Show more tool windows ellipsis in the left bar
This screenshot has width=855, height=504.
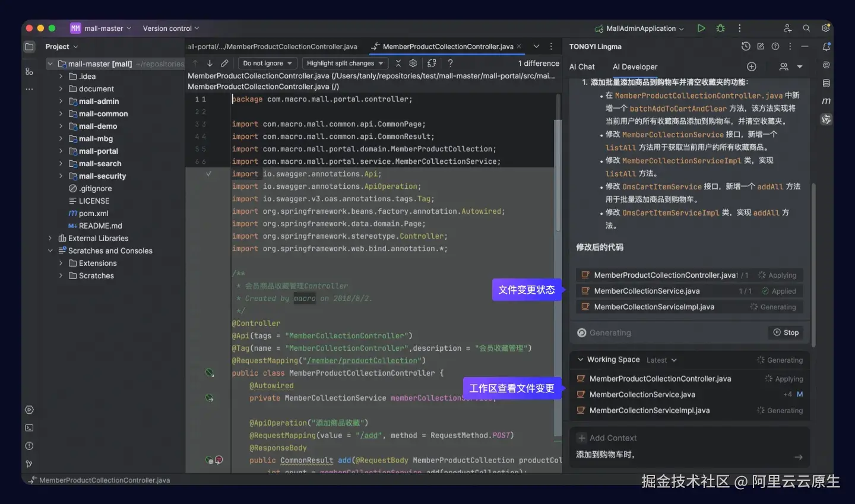click(x=29, y=89)
